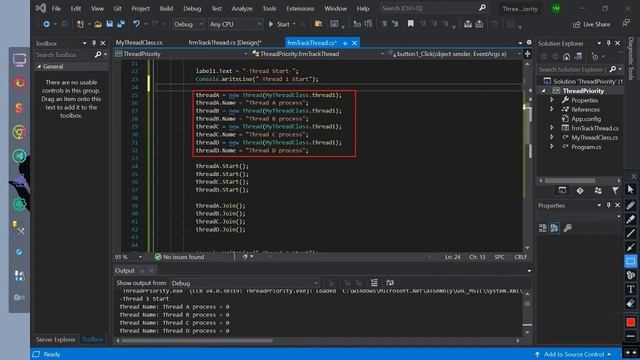Viewport: 640px width, 360px height.
Task: Close the frmTrackThread.cs tab
Action: click(x=354, y=43)
